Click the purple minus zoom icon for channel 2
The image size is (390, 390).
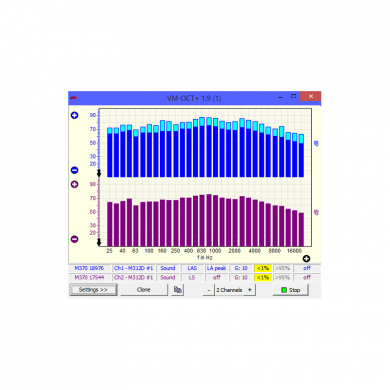pyautogui.click(x=75, y=239)
